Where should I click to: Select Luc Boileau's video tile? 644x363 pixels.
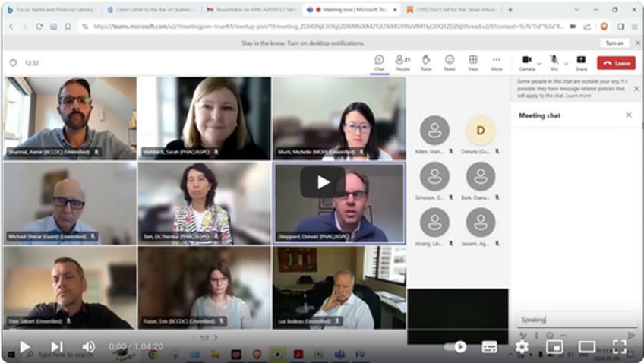(339, 288)
